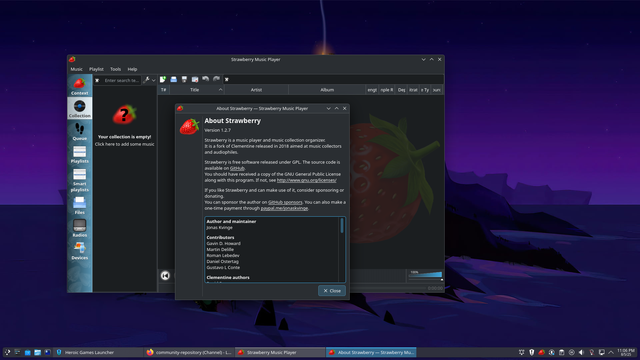Click the About dialog title bar strawberry icon
This screenshot has height=360, width=640.
pyautogui.click(x=180, y=109)
